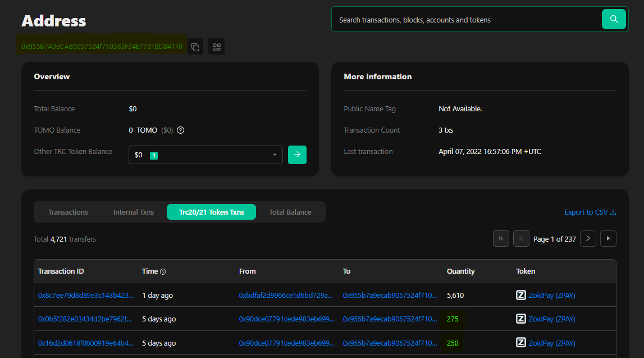Open recipient address in the 275 row
This screenshot has height=358, width=644.
[390, 319]
